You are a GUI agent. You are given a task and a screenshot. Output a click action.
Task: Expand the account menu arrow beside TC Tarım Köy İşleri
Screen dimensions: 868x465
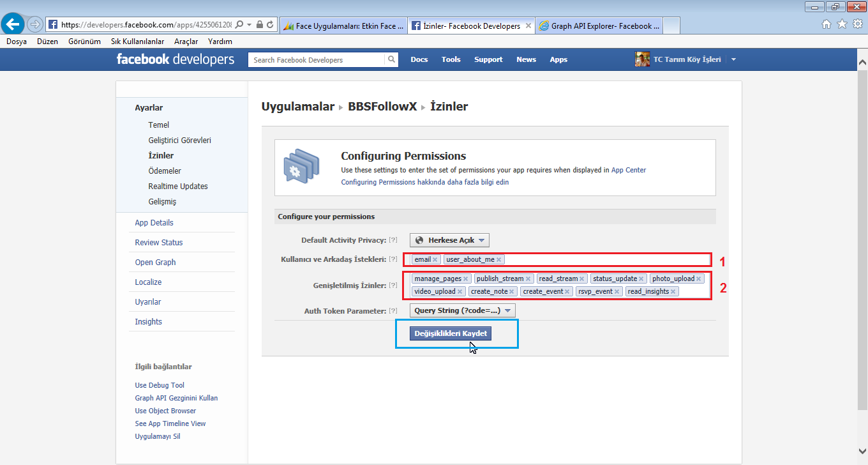pos(733,59)
